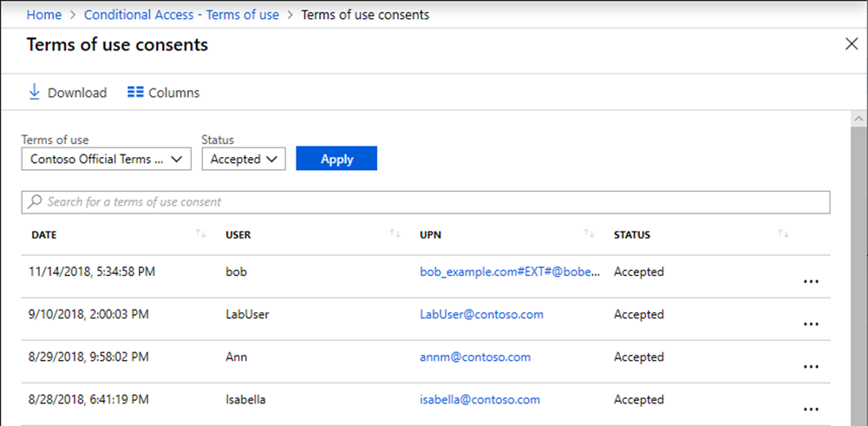
Task: Click user name LabUser
Action: coord(247,315)
